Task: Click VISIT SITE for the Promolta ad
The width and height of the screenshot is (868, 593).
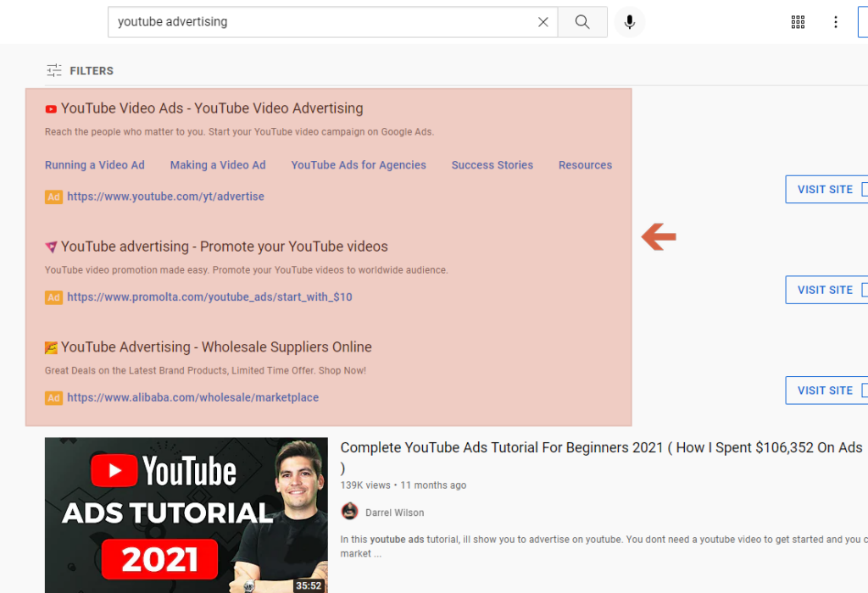Action: [x=826, y=290]
